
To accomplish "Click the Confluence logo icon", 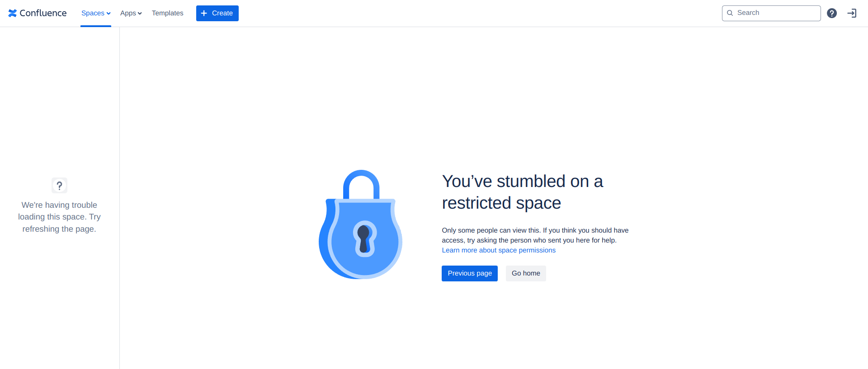I will pos(12,13).
